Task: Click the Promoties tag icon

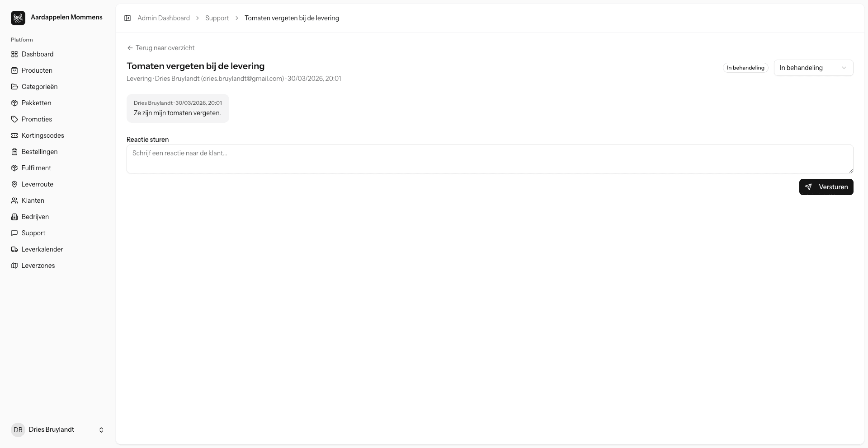Action: (14, 119)
